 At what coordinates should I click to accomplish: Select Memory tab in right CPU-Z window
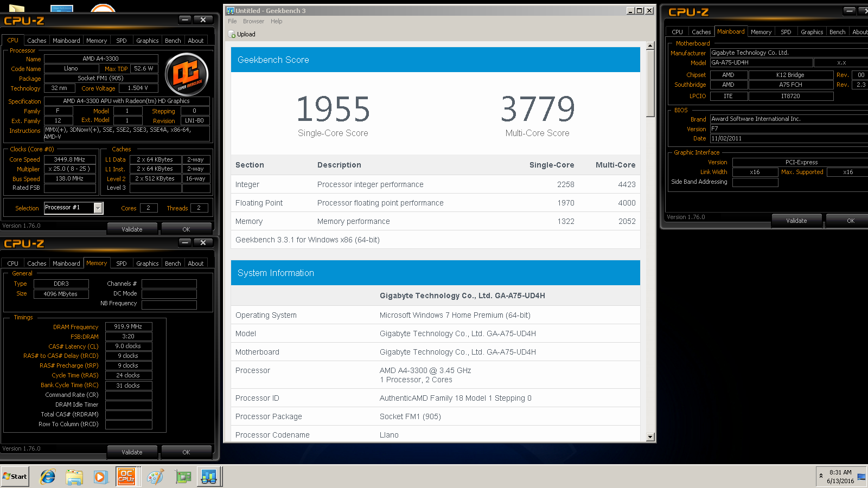click(761, 32)
